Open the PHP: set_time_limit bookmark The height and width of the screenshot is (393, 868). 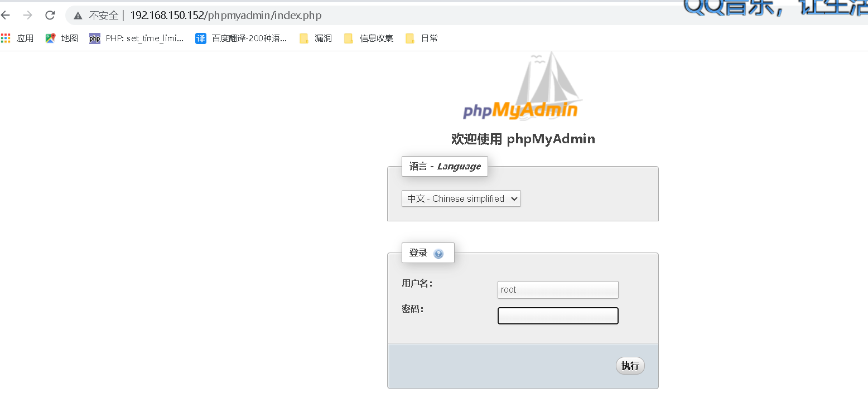(x=137, y=38)
